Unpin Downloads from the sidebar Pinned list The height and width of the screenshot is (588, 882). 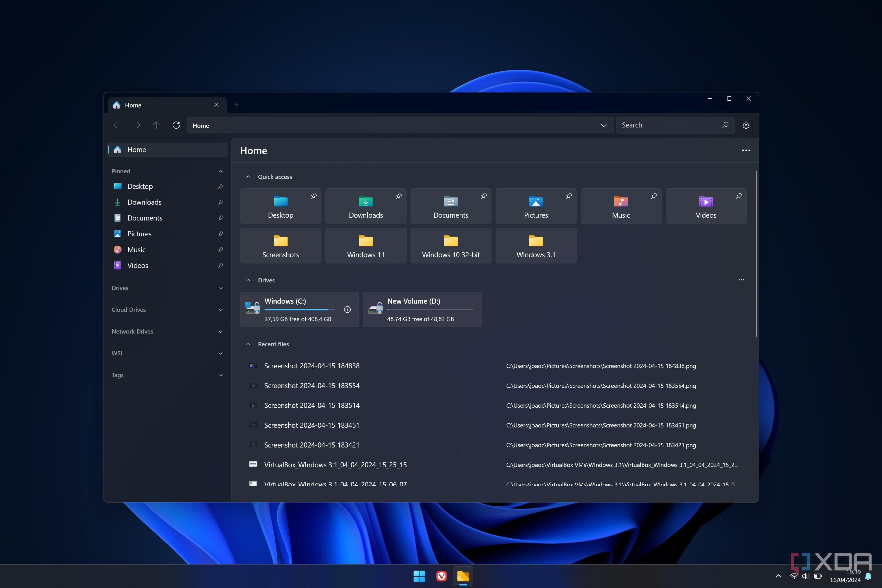point(221,202)
